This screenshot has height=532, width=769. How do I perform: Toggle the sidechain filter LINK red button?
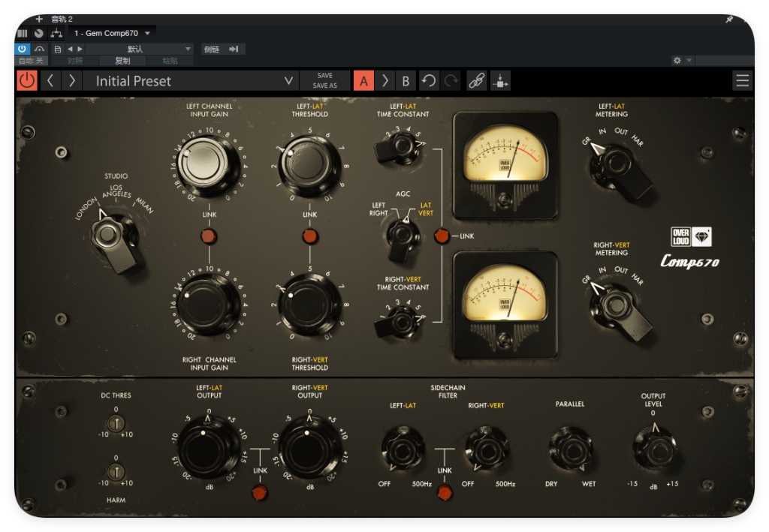(x=445, y=492)
